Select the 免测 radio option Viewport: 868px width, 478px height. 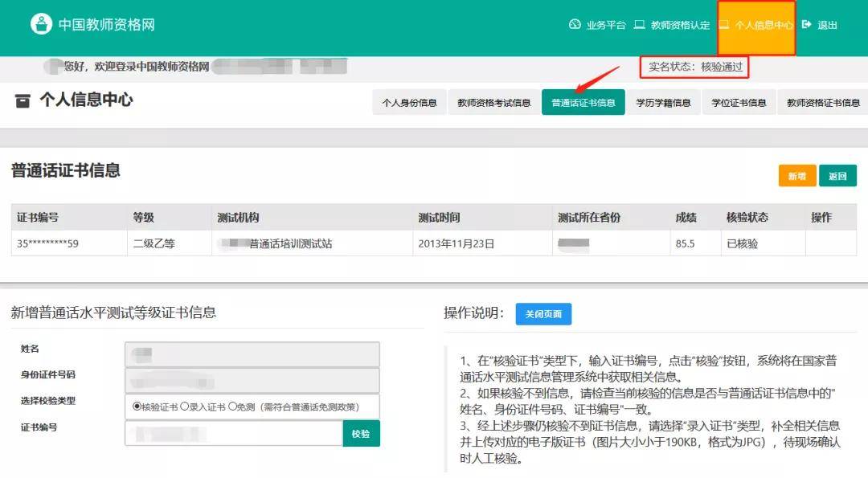pos(232,407)
